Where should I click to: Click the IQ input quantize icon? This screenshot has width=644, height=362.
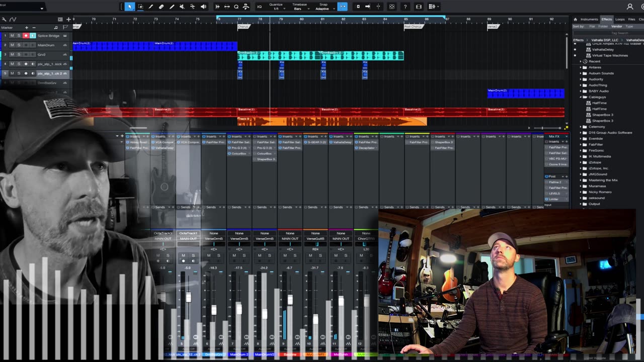point(260,7)
